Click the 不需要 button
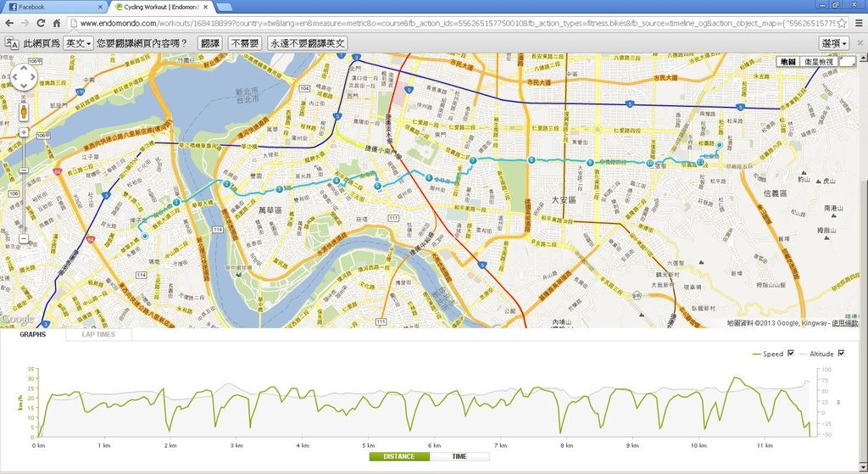 [x=245, y=43]
